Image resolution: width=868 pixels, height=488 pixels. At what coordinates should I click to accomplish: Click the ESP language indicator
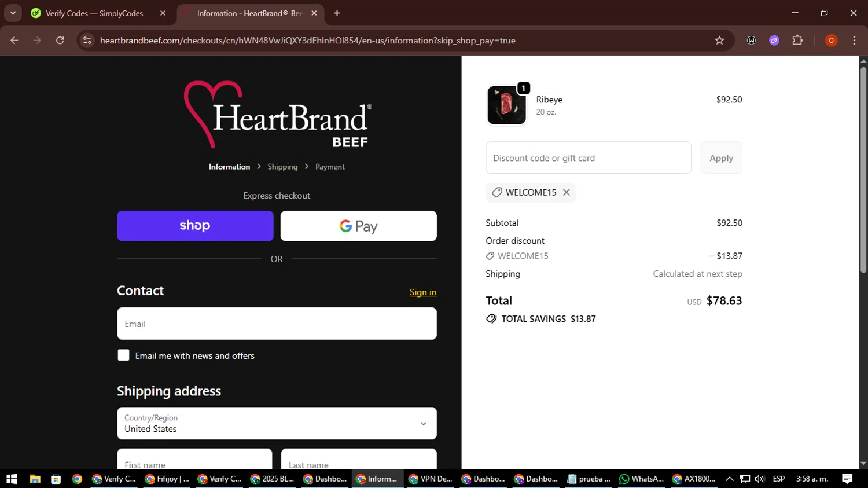coord(779,479)
